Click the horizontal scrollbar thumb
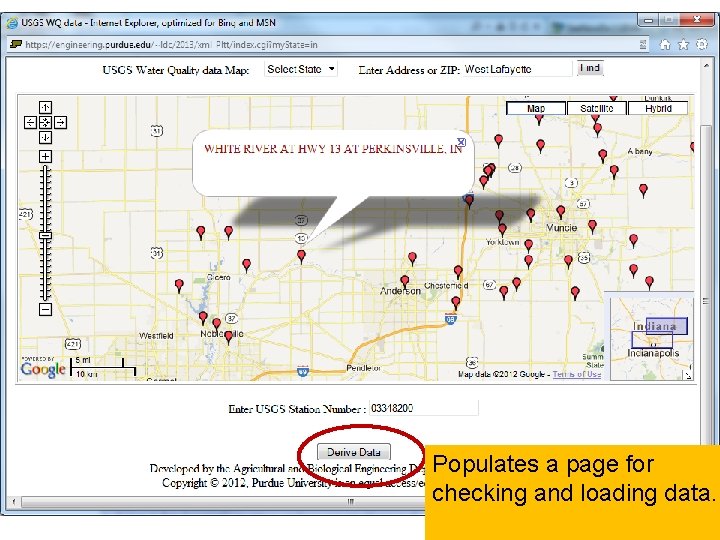 (x=351, y=501)
